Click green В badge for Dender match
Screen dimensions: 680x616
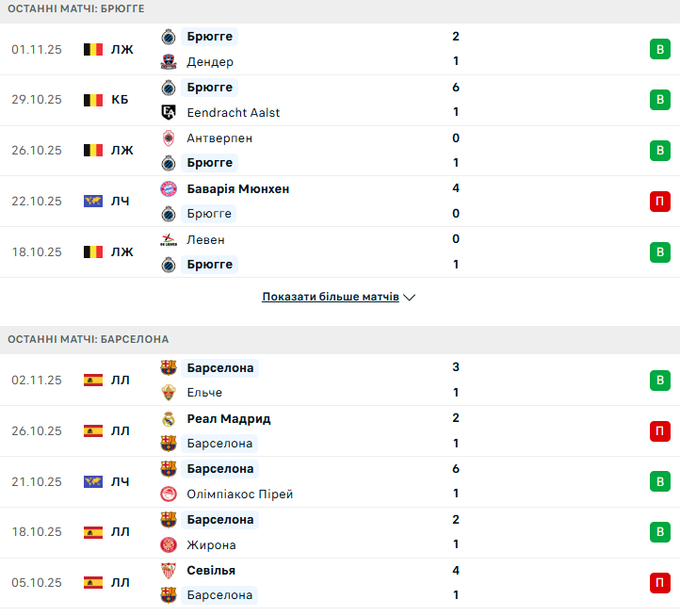[659, 49]
